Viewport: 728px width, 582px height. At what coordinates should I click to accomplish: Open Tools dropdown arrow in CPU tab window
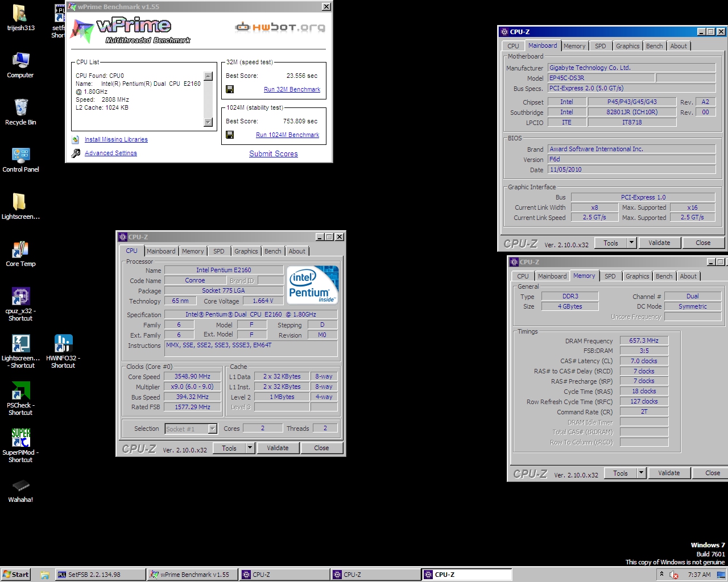(250, 448)
